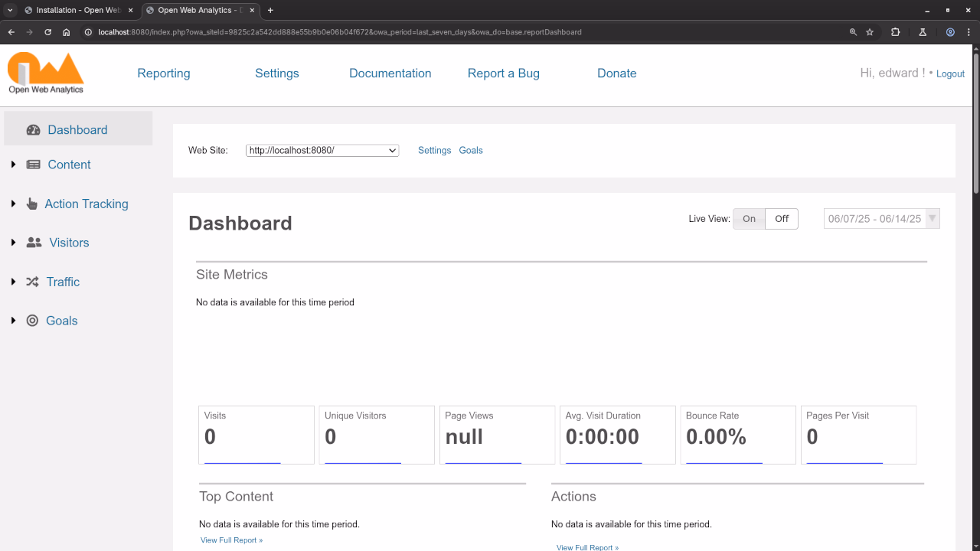980x551 pixels.
Task: Click the browser address bar URL
Action: pyautogui.click(x=340, y=32)
